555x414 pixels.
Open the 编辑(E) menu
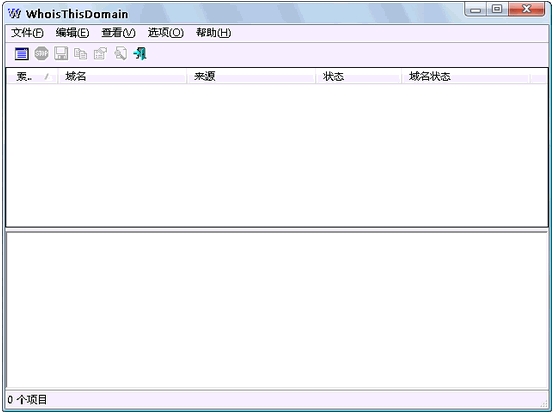(73, 33)
